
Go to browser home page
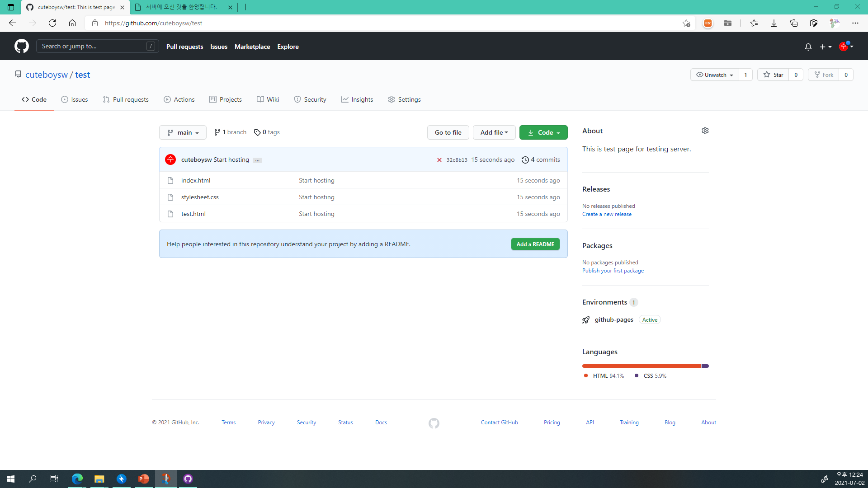(x=72, y=23)
